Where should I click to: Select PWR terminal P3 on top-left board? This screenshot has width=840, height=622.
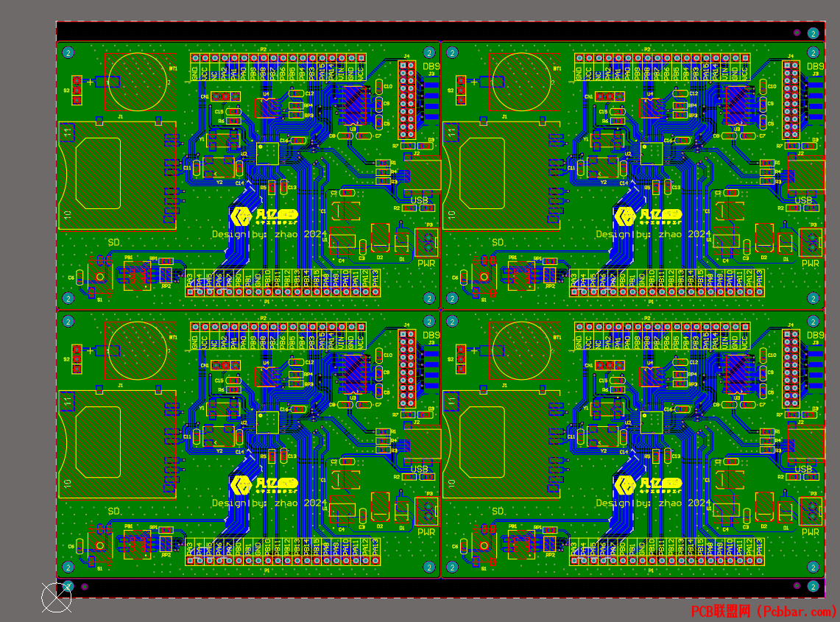point(427,243)
